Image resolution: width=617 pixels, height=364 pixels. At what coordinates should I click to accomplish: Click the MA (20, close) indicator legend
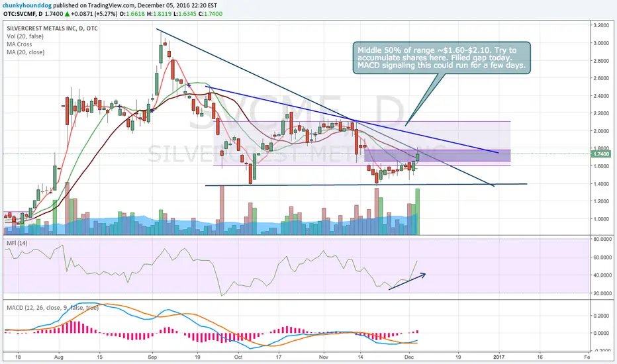(26, 52)
